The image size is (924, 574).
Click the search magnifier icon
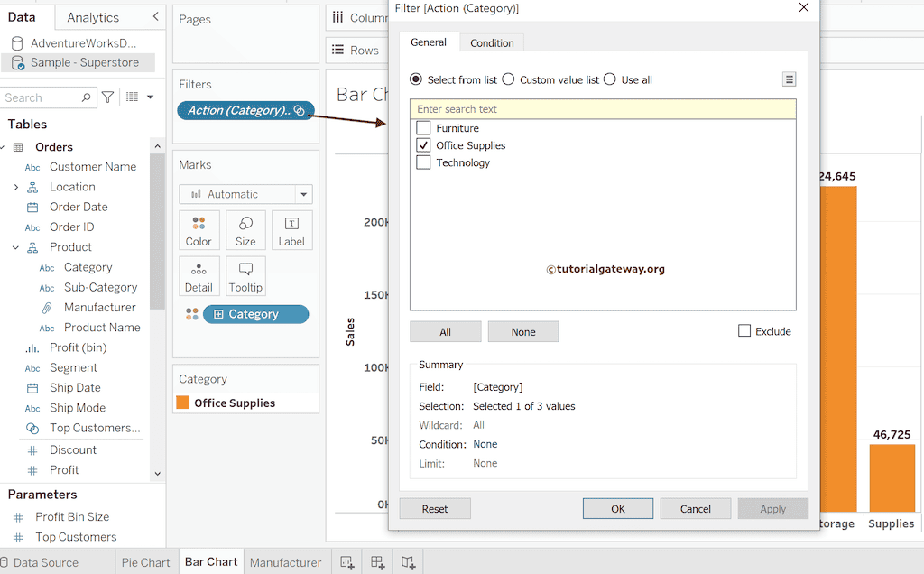[86, 97]
